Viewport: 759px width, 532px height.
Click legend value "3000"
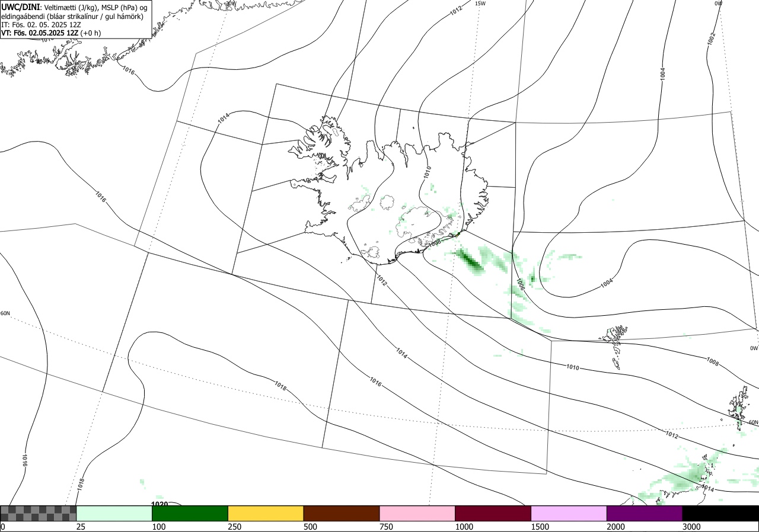[691, 527]
